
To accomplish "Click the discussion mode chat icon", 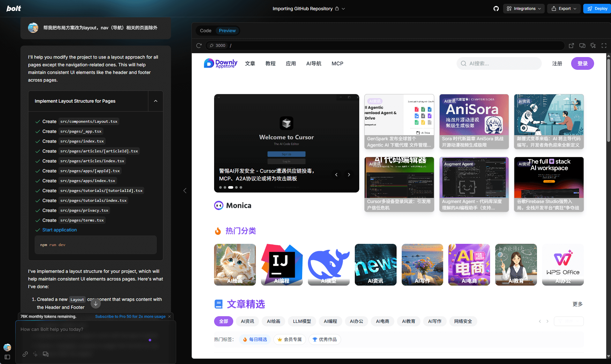I will click(46, 354).
